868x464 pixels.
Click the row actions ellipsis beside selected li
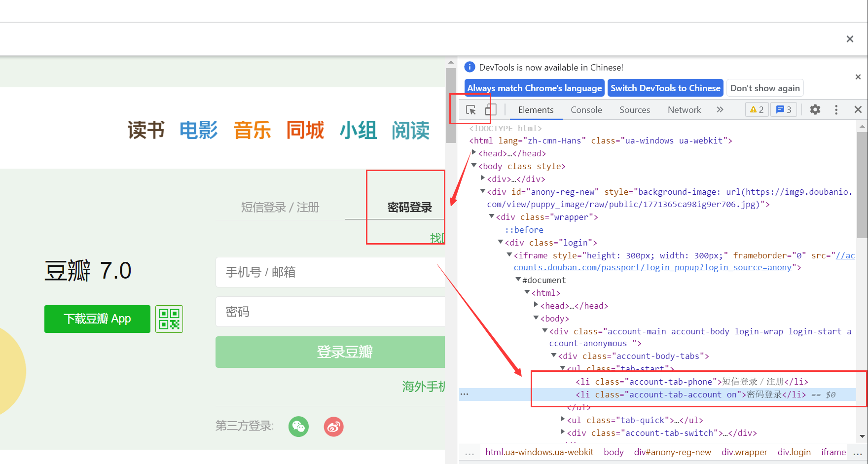coord(465,394)
